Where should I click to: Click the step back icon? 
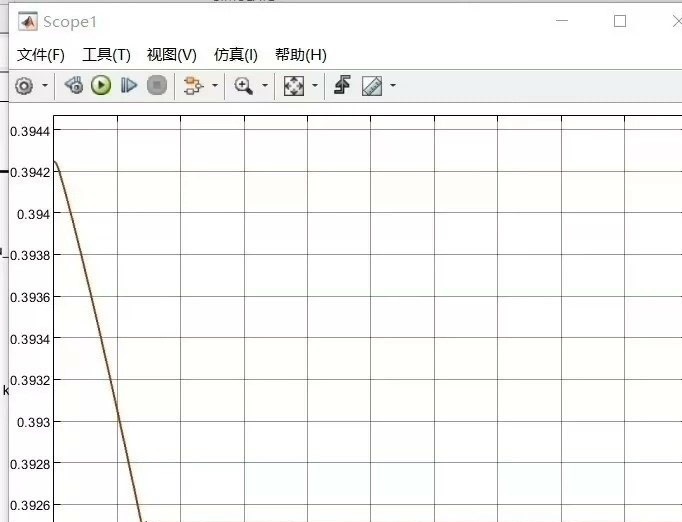74,85
